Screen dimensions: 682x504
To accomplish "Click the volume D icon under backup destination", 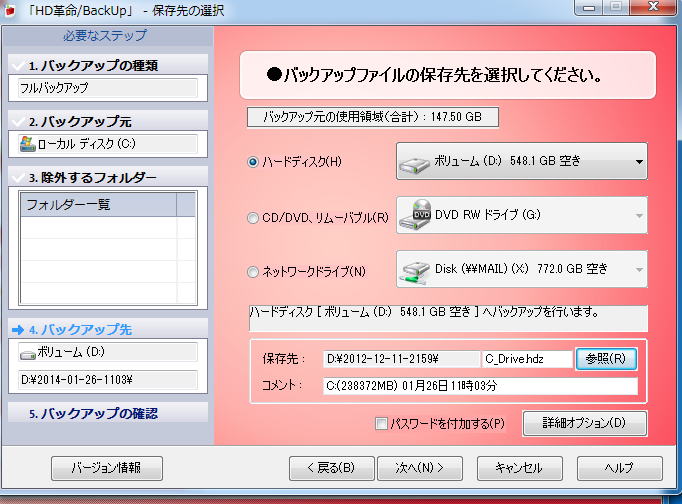I will [27, 353].
